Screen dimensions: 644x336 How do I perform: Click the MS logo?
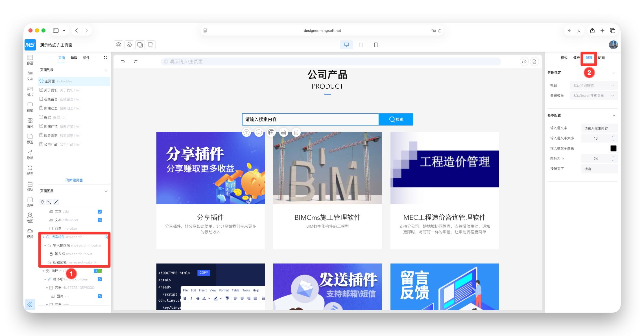coord(30,45)
